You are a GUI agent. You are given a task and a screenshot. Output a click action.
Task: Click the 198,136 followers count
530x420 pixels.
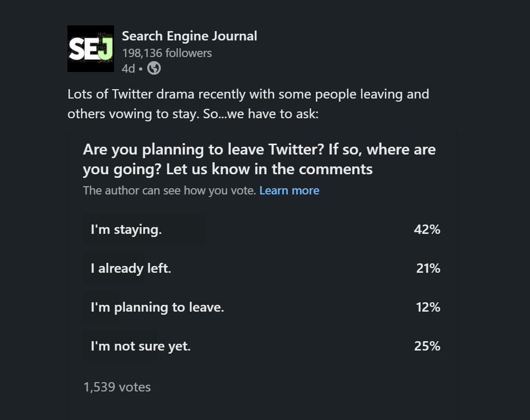tap(166, 53)
